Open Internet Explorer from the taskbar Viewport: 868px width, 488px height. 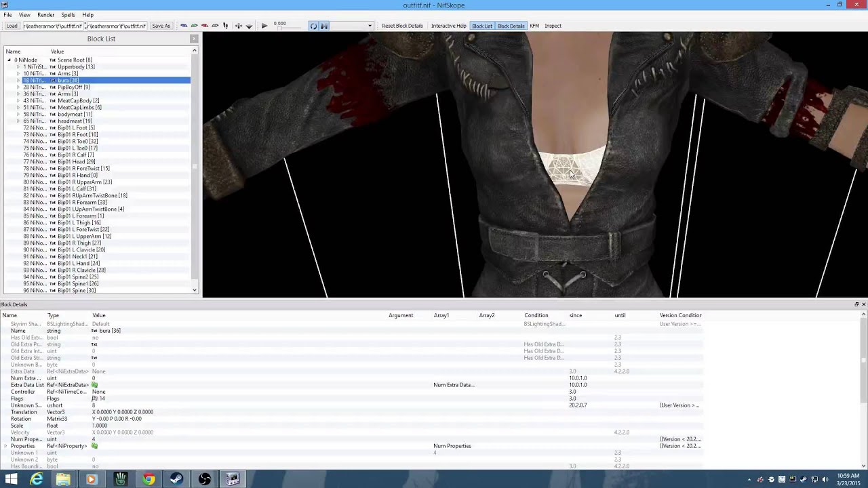pos(37,479)
